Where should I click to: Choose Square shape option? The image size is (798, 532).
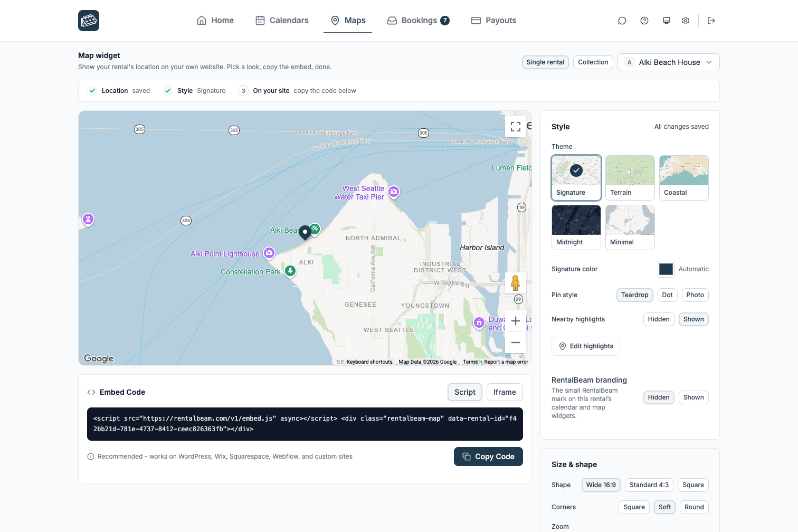pyautogui.click(x=693, y=485)
